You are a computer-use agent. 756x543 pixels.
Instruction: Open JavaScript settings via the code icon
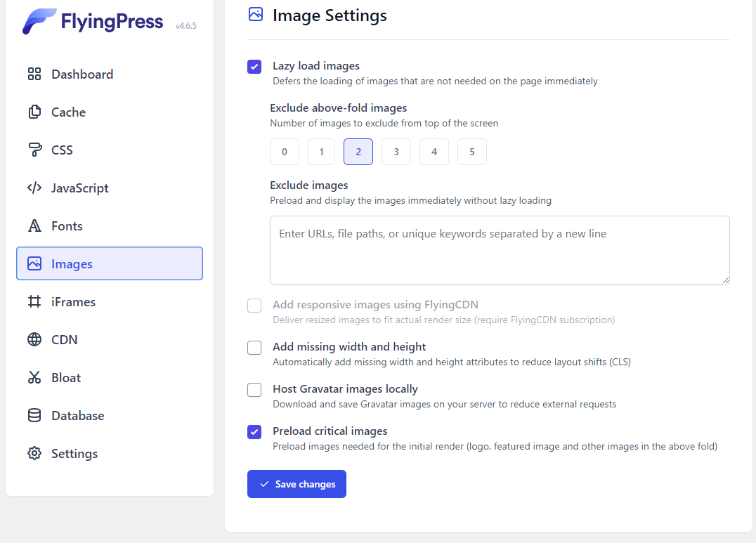click(x=34, y=187)
